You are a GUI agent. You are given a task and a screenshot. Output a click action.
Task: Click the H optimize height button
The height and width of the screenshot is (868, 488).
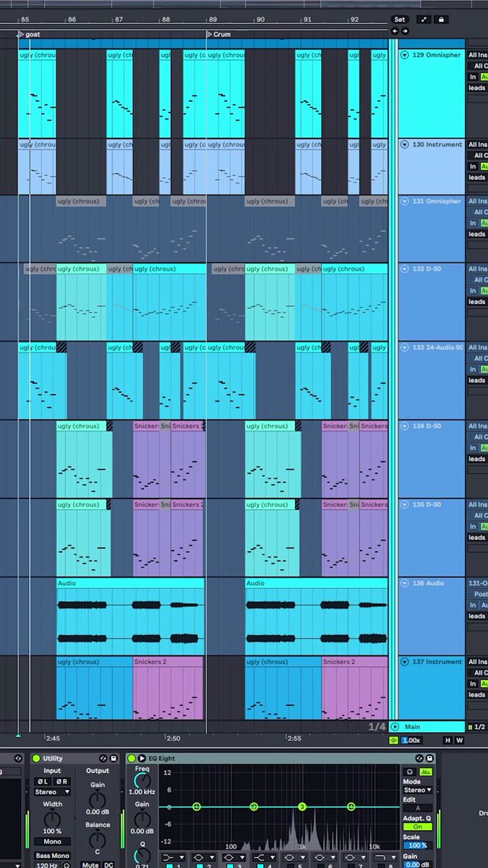[448, 740]
